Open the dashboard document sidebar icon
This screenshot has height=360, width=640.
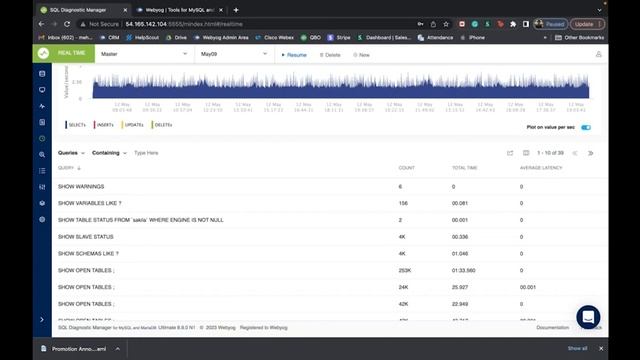(x=42, y=122)
